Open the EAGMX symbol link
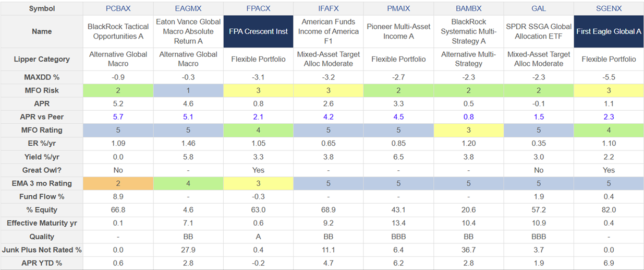The width and height of the screenshot is (644, 270). click(x=188, y=8)
